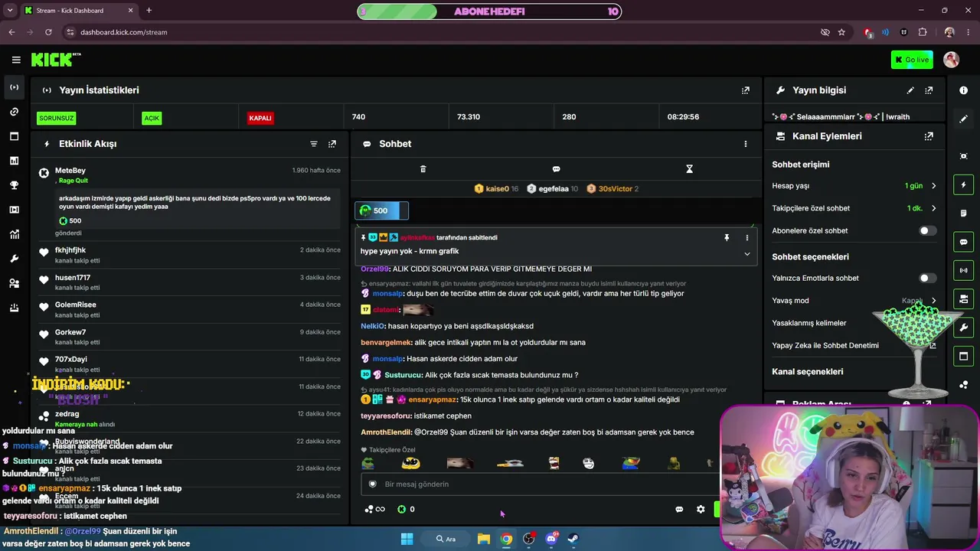Image resolution: width=980 pixels, height=551 pixels.
Task: Clear chat with the trash icon
Action: point(423,169)
